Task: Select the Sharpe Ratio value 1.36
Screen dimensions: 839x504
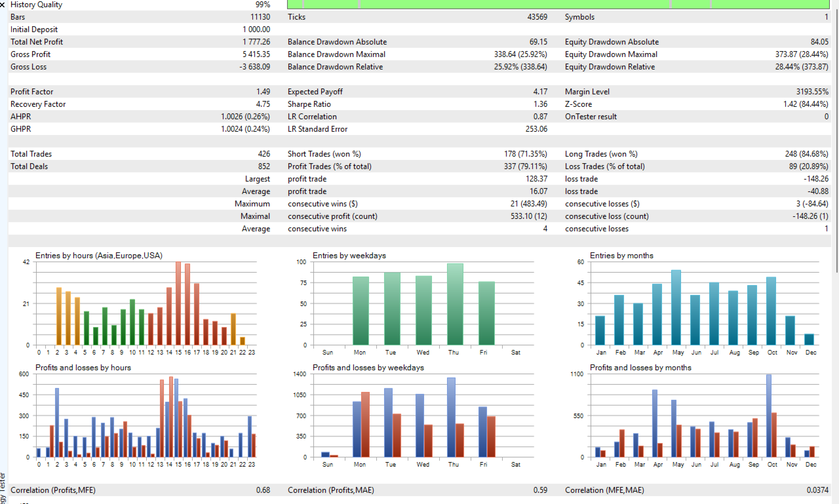Action: pos(540,104)
